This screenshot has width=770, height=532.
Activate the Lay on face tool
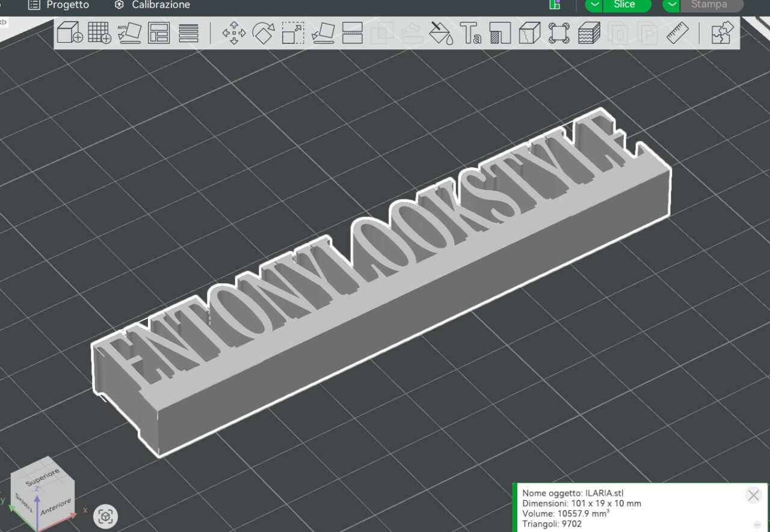(x=322, y=32)
